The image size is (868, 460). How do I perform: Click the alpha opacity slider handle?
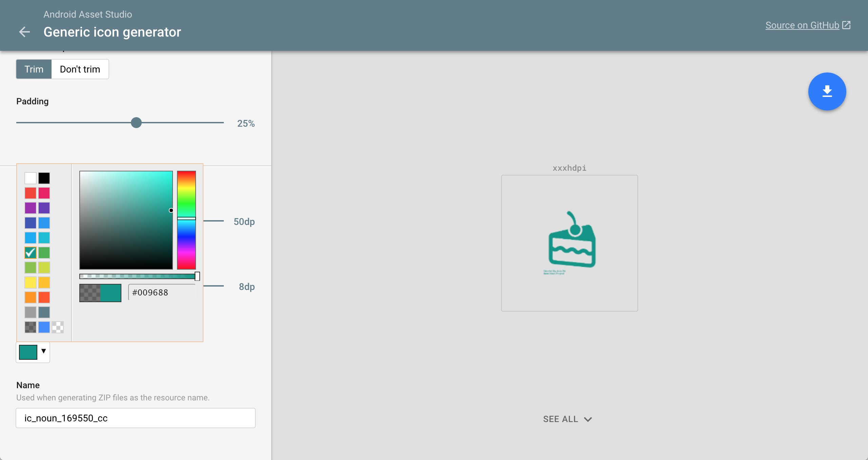[x=197, y=276]
